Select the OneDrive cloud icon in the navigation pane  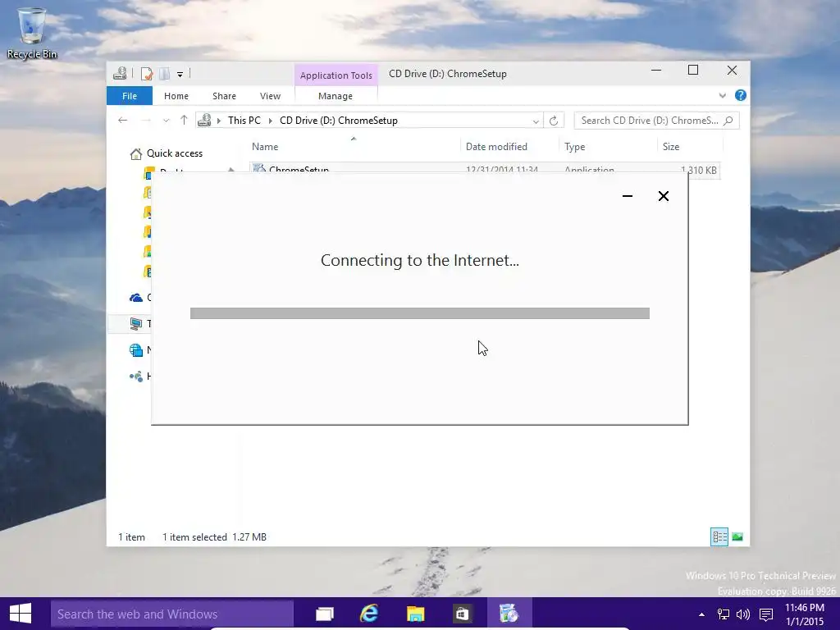[x=136, y=297]
